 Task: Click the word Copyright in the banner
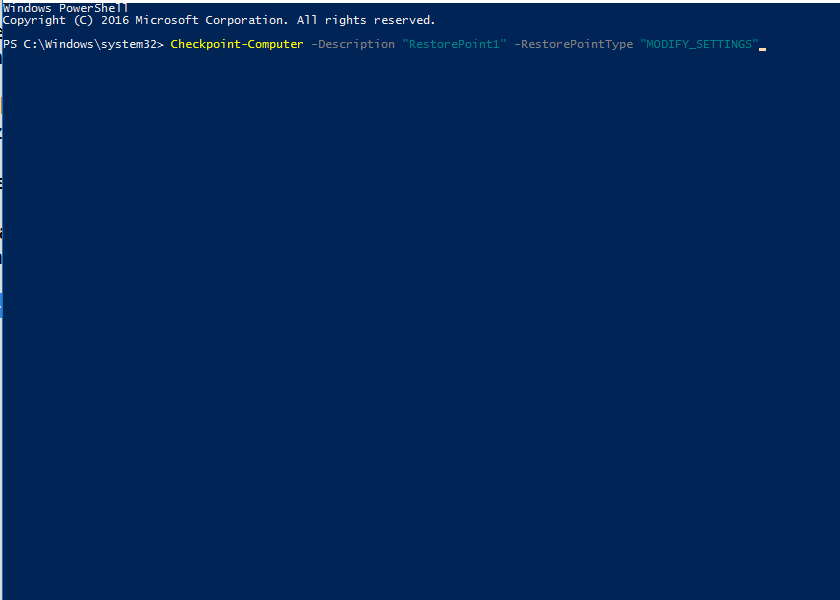tap(34, 20)
